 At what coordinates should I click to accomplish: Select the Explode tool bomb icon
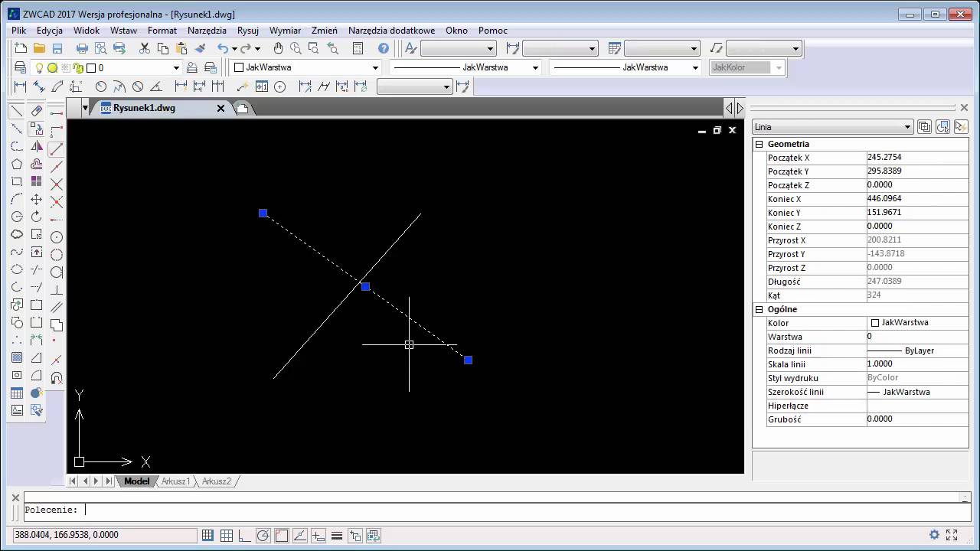pyautogui.click(x=36, y=393)
